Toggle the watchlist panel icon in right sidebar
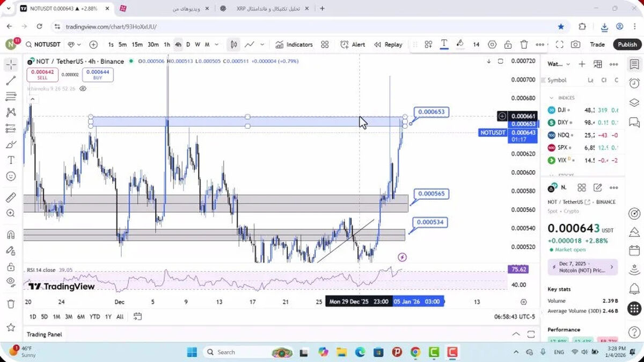644x362 pixels. [634, 64]
